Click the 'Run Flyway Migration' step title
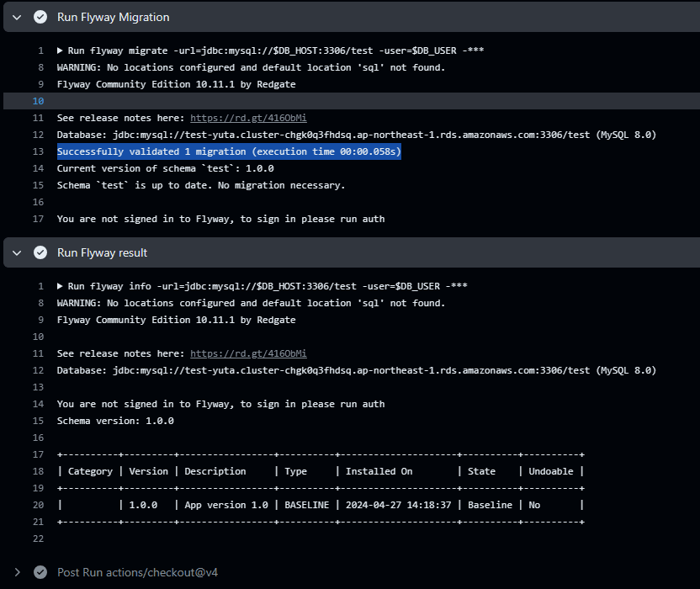Viewport: 700px width, 589px height. click(x=114, y=18)
